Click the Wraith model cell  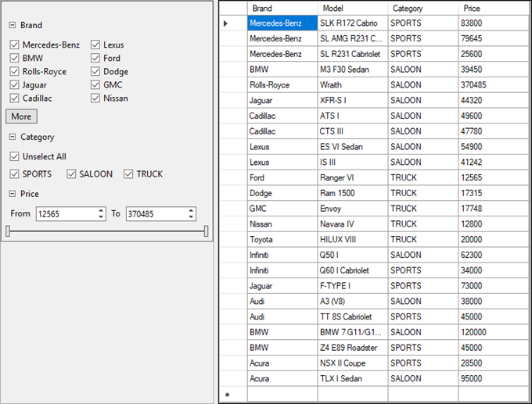click(353, 84)
